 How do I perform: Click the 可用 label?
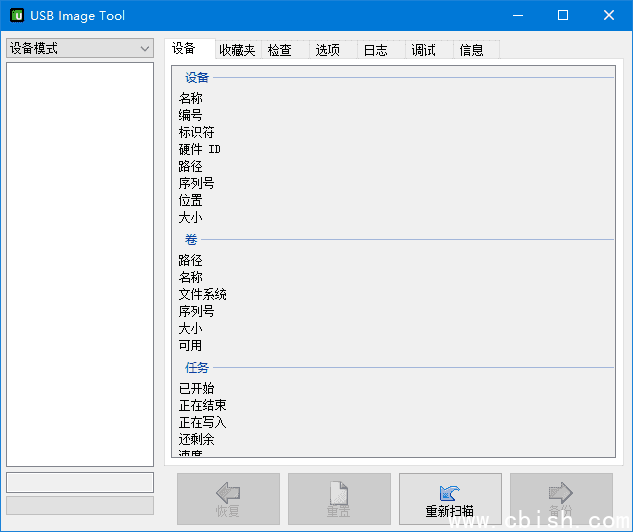coord(190,346)
